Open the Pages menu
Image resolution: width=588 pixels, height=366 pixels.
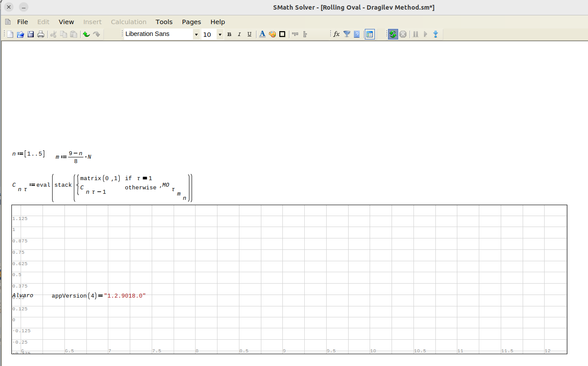pos(191,22)
